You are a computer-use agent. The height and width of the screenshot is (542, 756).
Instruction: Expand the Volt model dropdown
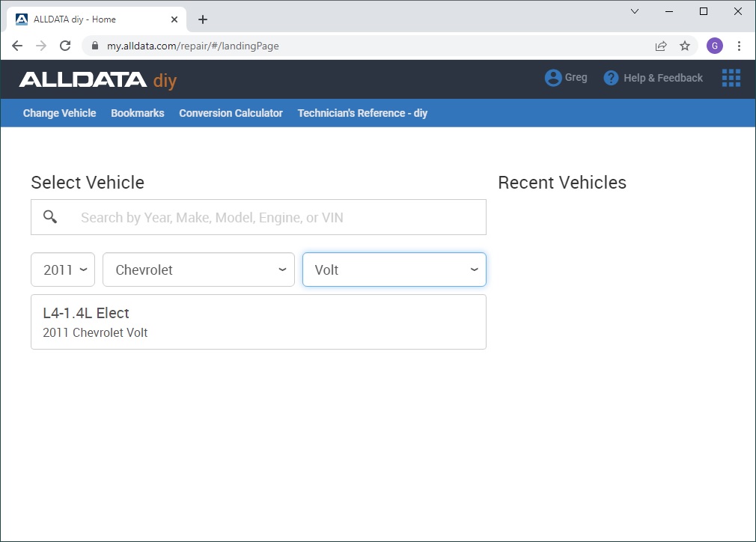point(394,270)
